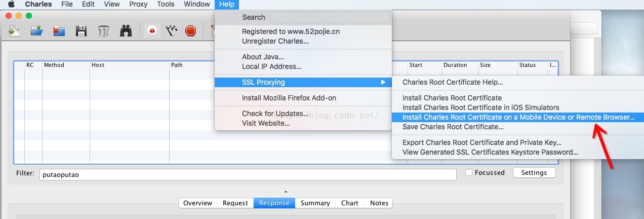Image resolution: width=644 pixels, height=219 pixels.
Task: Open Find using the binoculars icon
Action: [126, 31]
